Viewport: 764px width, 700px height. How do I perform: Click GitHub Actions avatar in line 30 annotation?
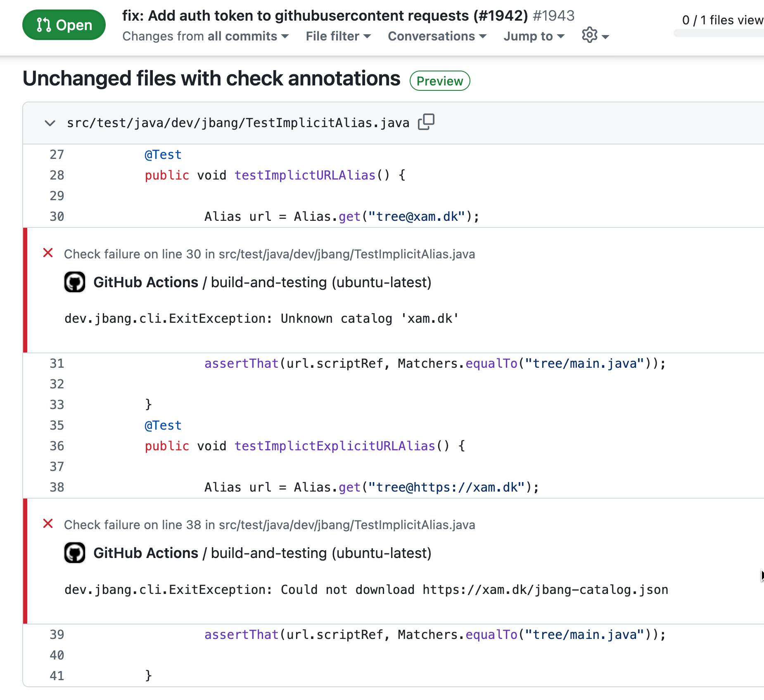coord(75,282)
